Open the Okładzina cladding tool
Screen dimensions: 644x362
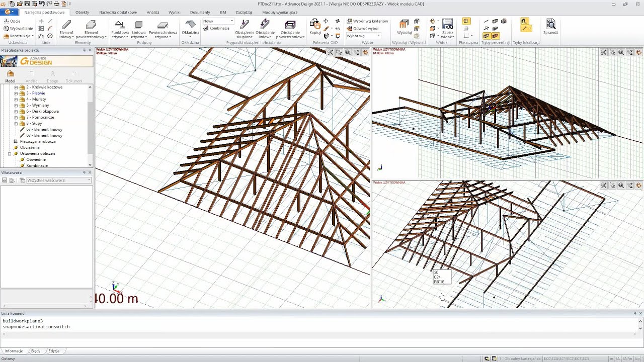click(190, 28)
